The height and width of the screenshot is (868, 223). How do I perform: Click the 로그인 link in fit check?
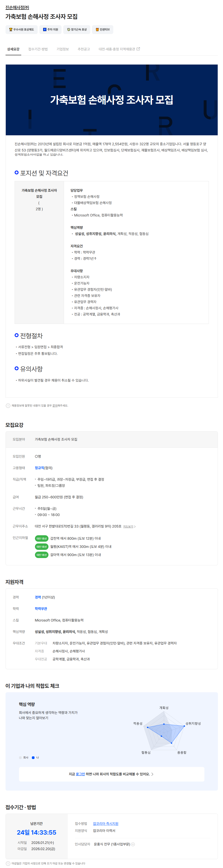tap(80, 774)
